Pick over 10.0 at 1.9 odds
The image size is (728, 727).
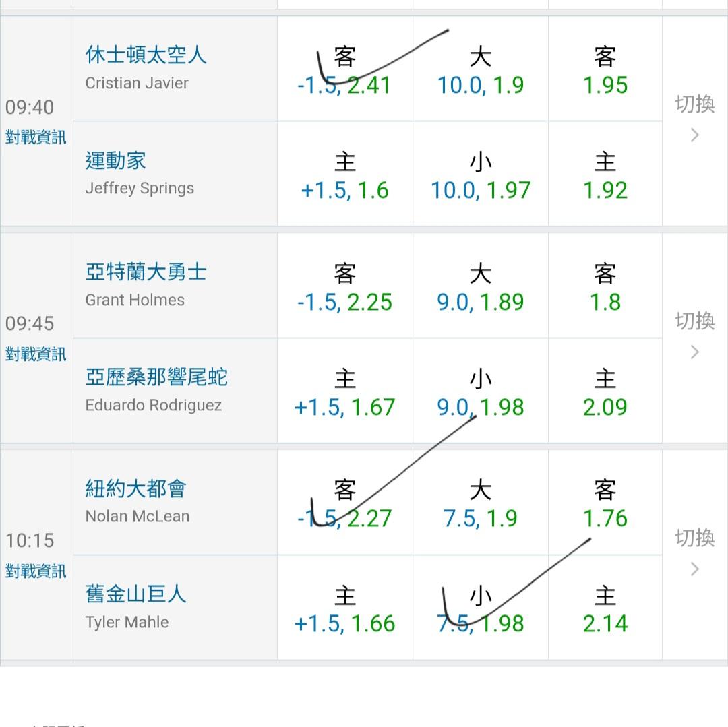click(x=480, y=70)
